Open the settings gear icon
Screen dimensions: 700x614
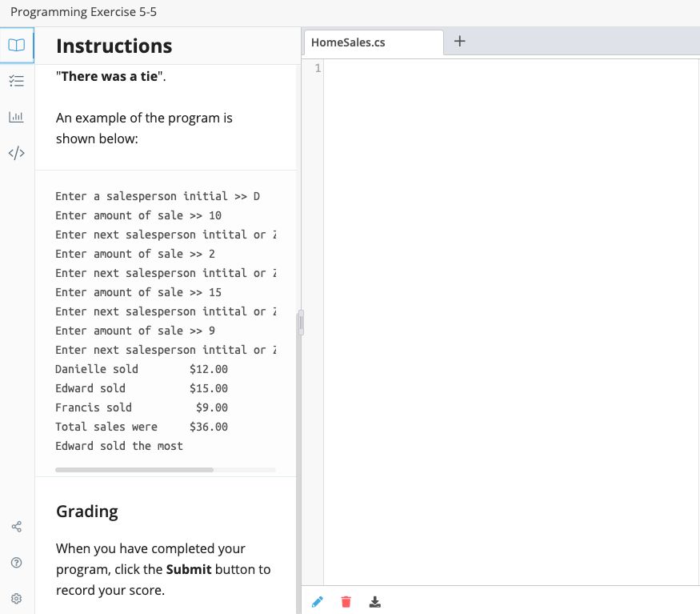(x=17, y=599)
